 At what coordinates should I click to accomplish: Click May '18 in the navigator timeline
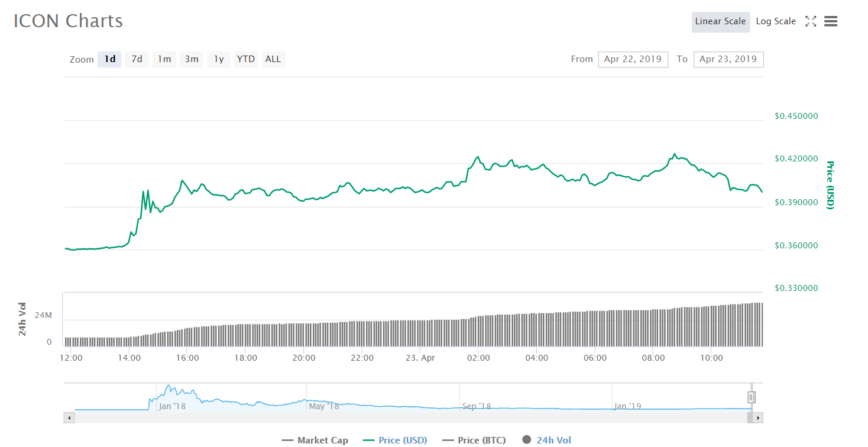[x=324, y=406]
